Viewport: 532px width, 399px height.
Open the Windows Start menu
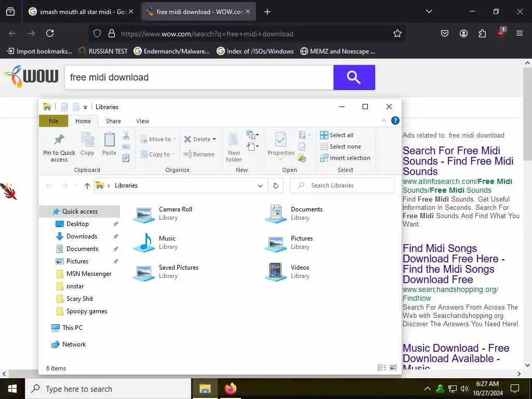tap(12, 389)
